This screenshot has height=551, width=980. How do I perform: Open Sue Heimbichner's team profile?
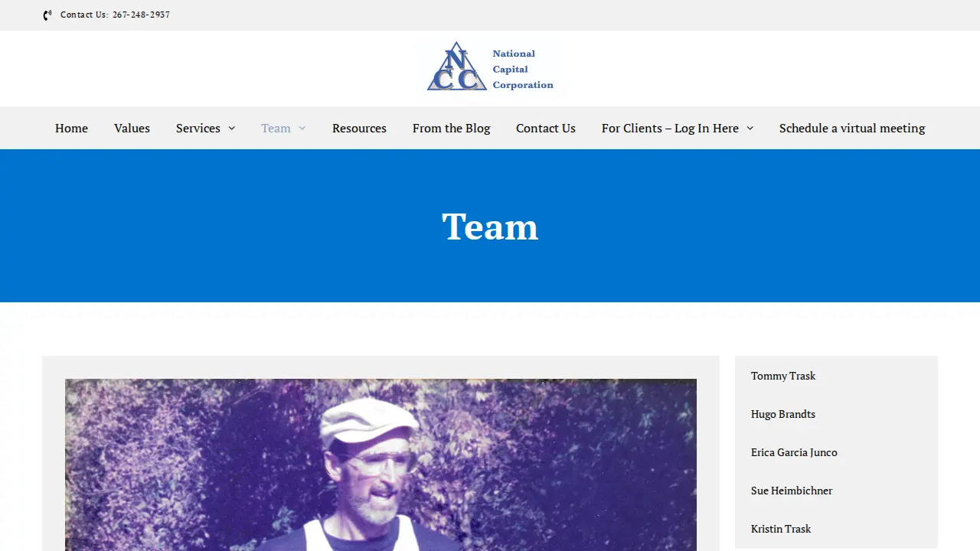tap(792, 491)
